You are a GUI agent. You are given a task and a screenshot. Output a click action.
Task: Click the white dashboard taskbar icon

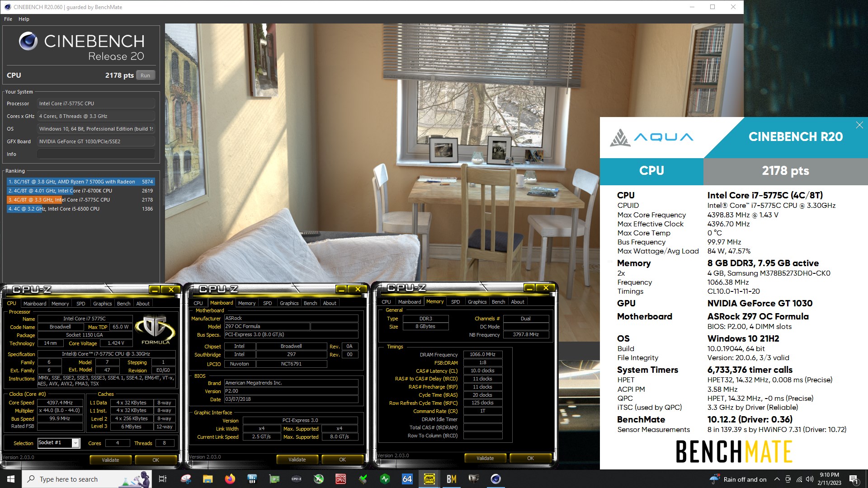tap(252, 479)
